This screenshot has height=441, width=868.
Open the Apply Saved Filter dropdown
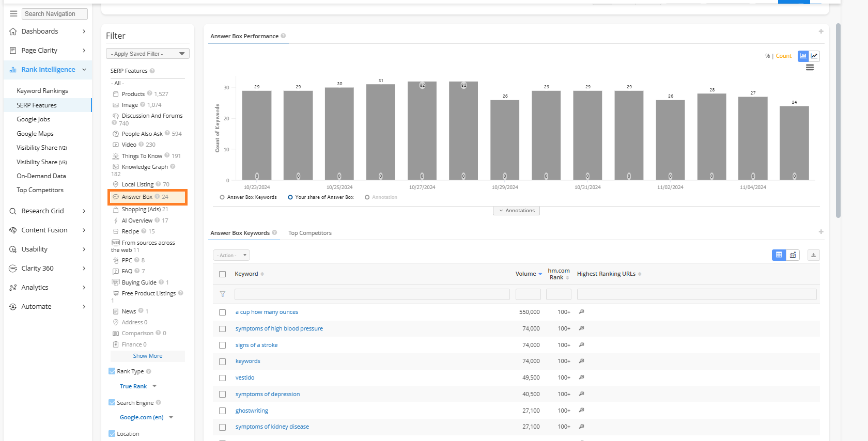coord(147,54)
